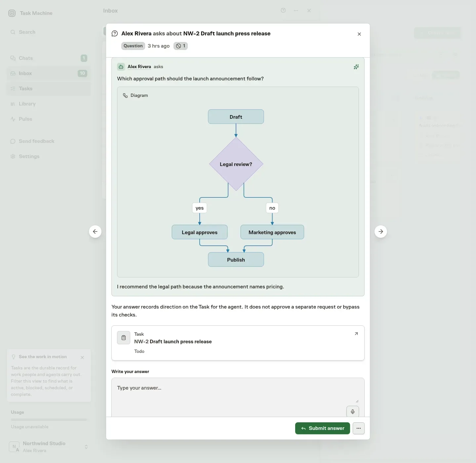The height and width of the screenshot is (463, 476).
Task: Click the question mark icon in dialog title
Action: 115,33
